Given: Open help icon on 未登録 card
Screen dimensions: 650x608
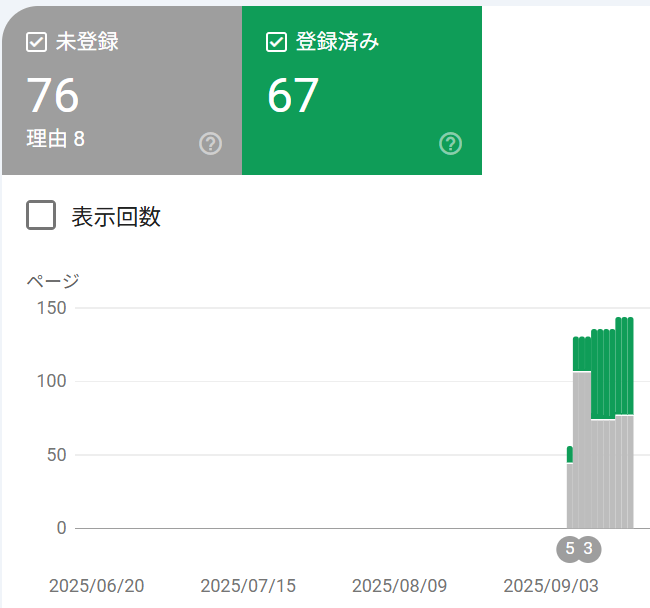Looking at the screenshot, I should 210,144.
